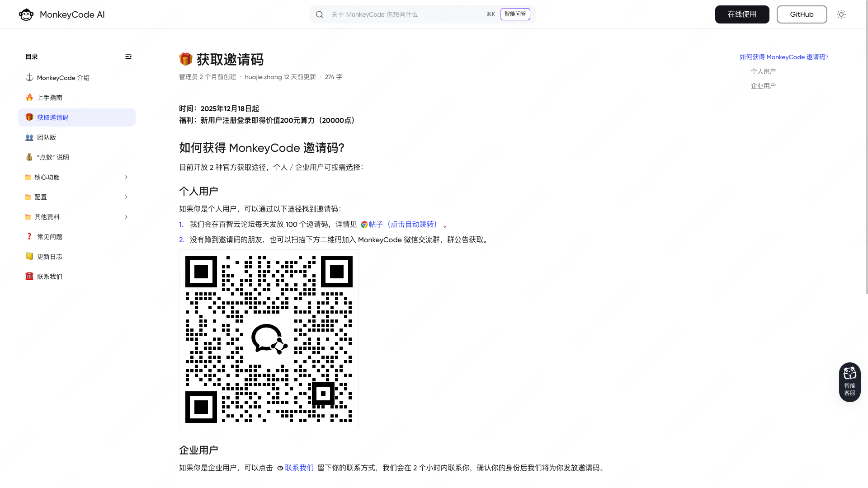
Task: Focus the 关于 MonkeyCode 你想问什么 search field
Action: [407, 14]
